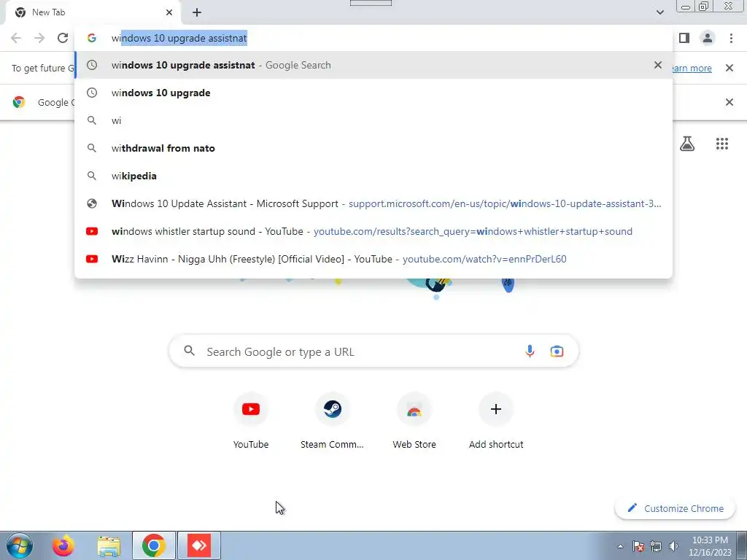Open the volume speaker tray icon
747x560 pixels.
coord(673,546)
